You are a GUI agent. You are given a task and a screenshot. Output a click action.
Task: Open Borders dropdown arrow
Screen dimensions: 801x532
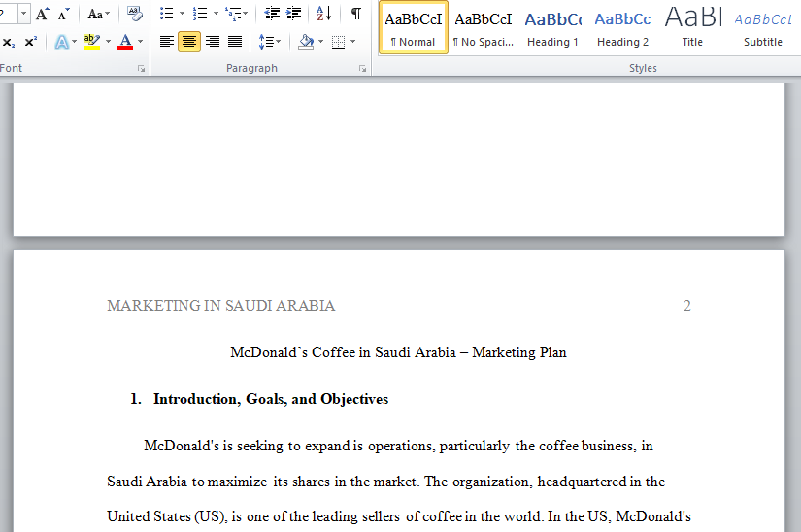pyautogui.click(x=353, y=42)
